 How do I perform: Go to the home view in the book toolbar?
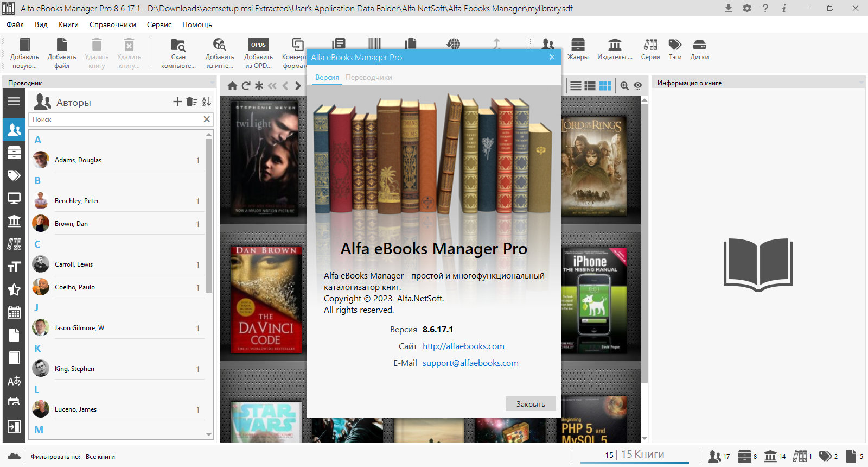[232, 86]
